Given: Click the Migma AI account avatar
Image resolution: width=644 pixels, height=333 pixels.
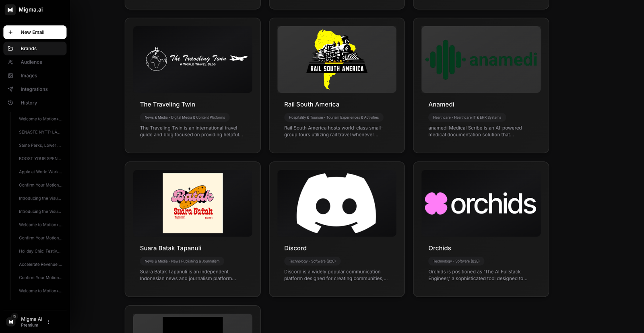Looking at the screenshot, I should point(11,322).
